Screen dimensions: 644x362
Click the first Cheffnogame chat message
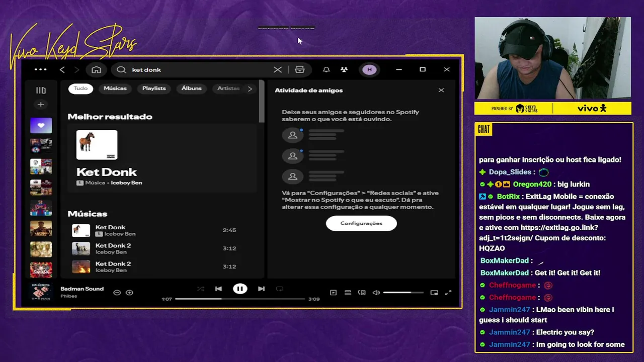coord(516,285)
